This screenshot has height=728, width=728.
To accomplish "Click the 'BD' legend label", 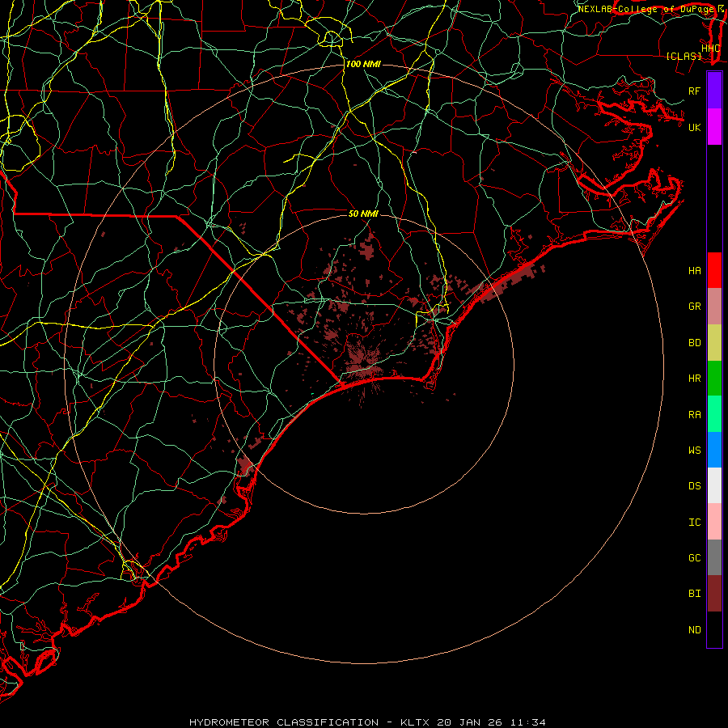I will 694,343.
